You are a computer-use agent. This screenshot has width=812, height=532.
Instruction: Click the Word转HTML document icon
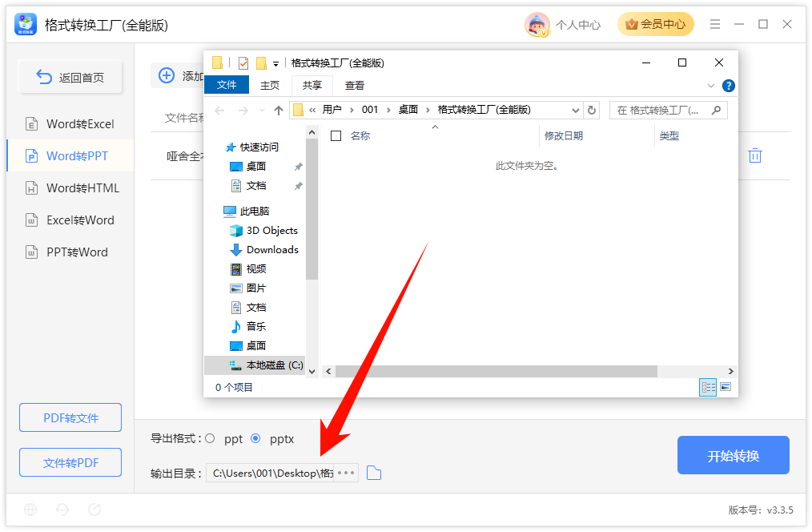click(x=31, y=188)
